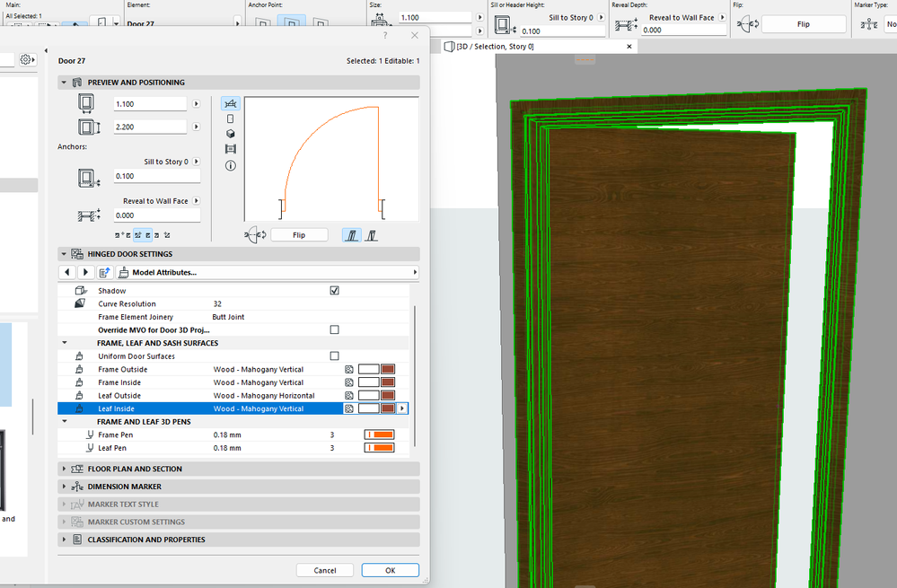Viewport: 897px width, 588px height.
Task: Expand the Floor Plan and Section panel
Action: point(135,469)
